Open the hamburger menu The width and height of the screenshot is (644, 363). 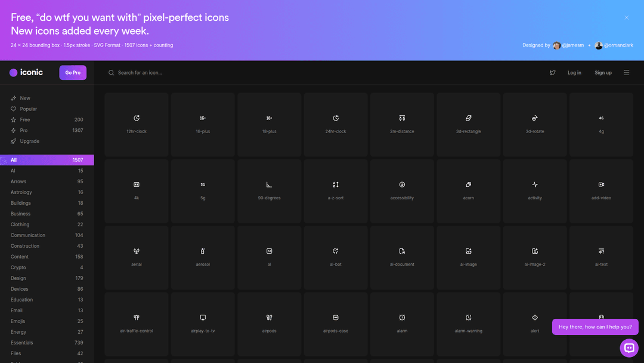point(627,73)
